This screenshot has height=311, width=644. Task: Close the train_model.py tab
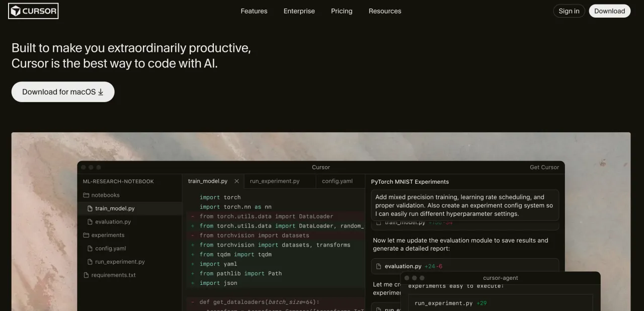pyautogui.click(x=236, y=181)
